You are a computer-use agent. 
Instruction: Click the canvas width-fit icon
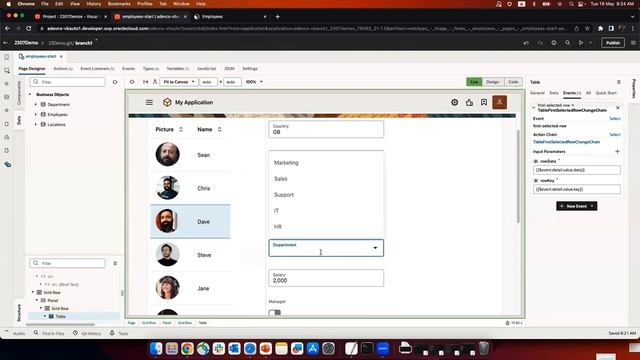(x=145, y=82)
